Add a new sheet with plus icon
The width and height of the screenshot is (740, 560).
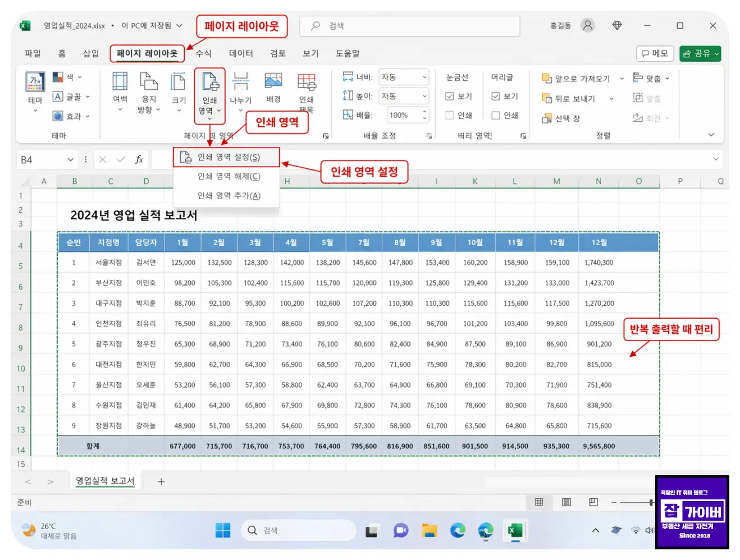point(161,481)
